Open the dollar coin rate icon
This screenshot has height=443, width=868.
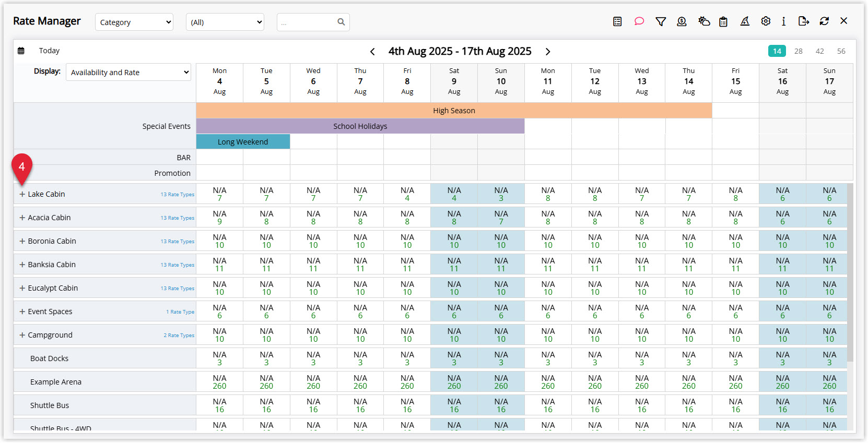682,21
